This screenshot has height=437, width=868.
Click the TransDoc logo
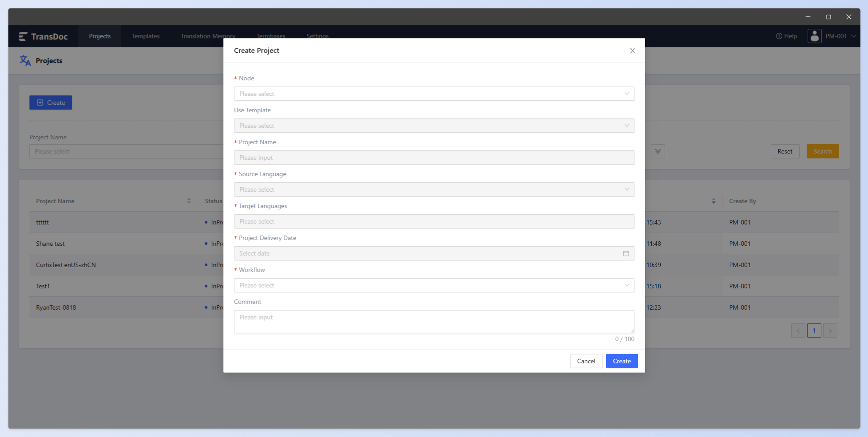click(x=43, y=36)
